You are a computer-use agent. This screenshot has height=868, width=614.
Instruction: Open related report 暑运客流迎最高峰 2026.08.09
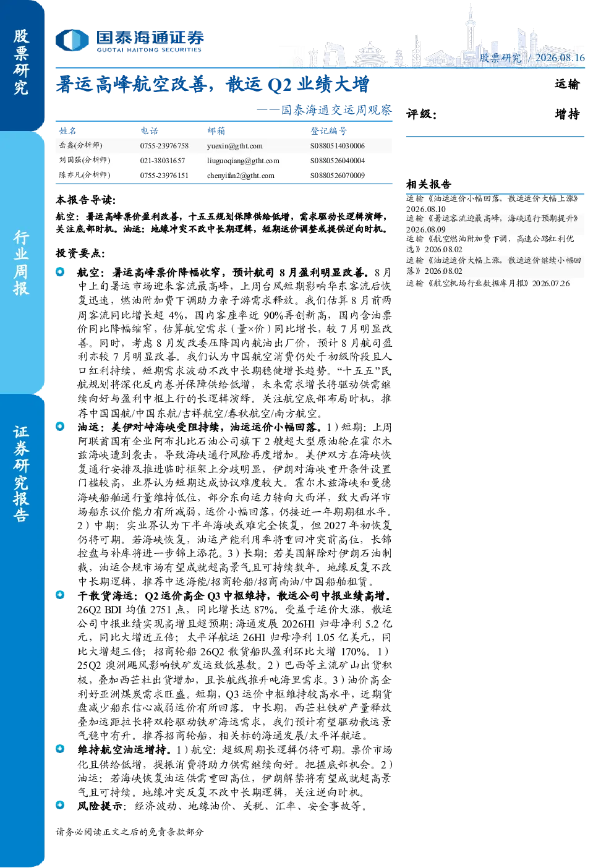493,224
